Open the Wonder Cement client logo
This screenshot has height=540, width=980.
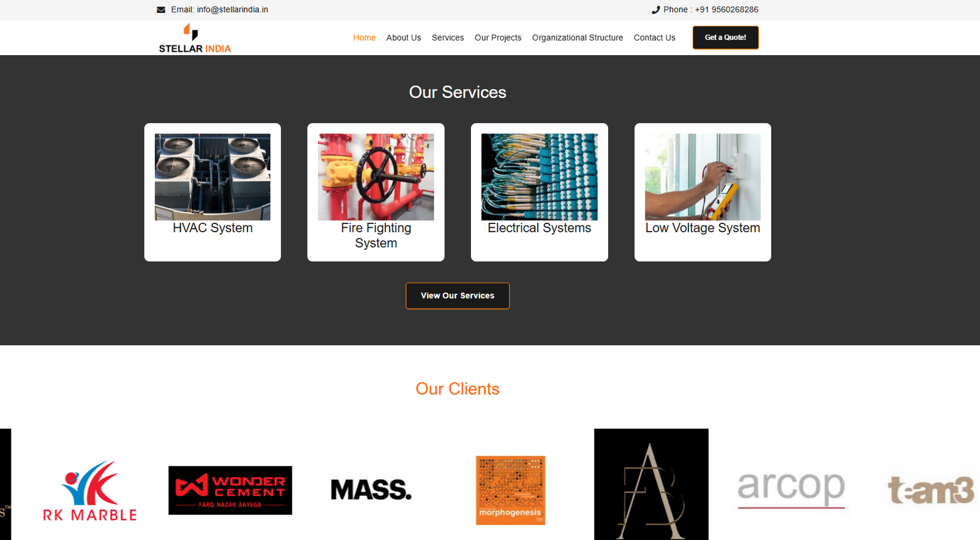click(x=230, y=490)
